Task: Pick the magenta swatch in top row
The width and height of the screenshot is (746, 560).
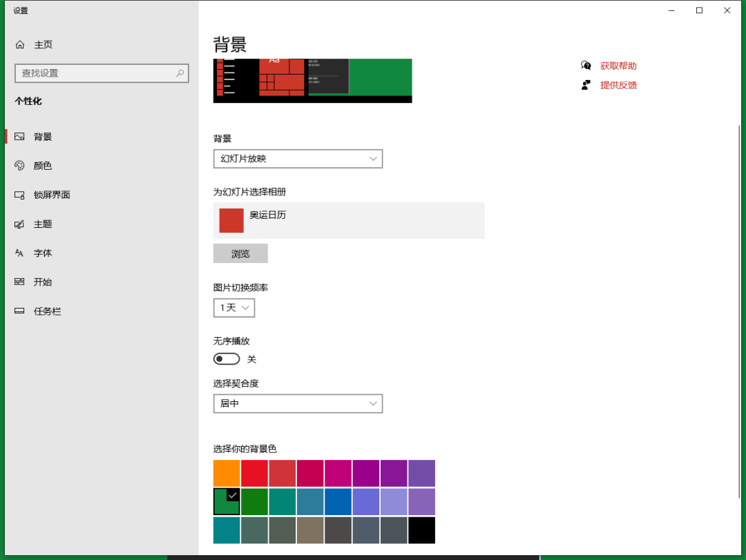Action: click(x=338, y=474)
